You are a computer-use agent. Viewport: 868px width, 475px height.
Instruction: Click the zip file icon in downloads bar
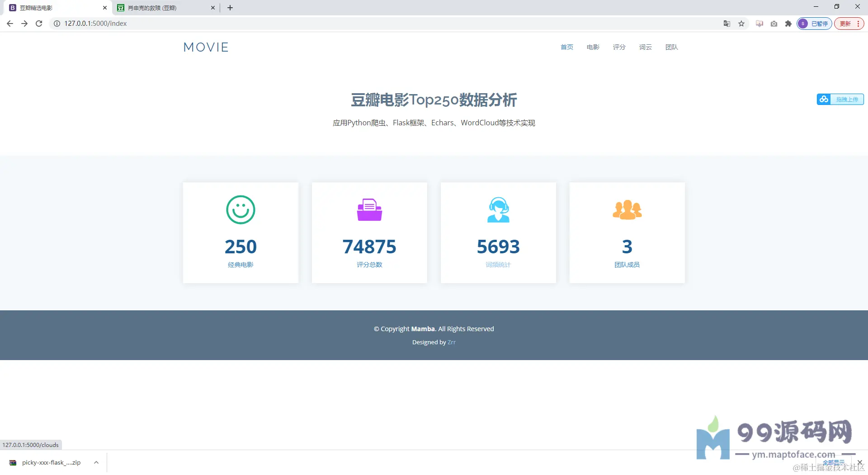coord(13,462)
